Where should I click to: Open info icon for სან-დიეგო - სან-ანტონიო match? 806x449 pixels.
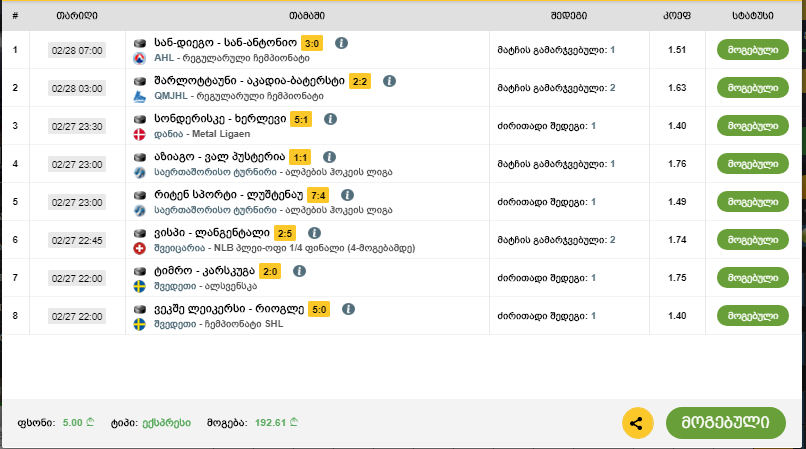click(x=341, y=43)
